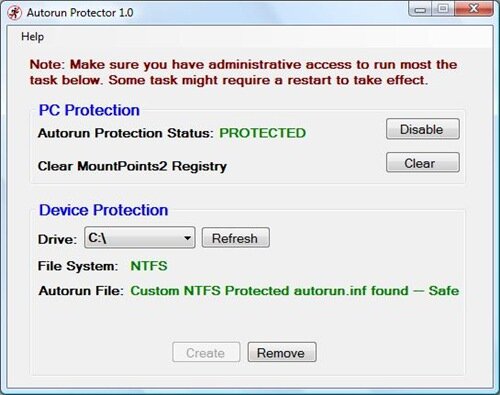Click the 'Clear MountPoints2 Registry' label

[132, 166]
